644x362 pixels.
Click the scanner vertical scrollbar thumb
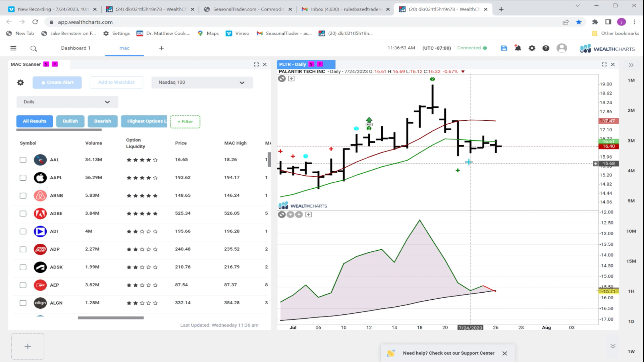pyautogui.click(x=269, y=160)
